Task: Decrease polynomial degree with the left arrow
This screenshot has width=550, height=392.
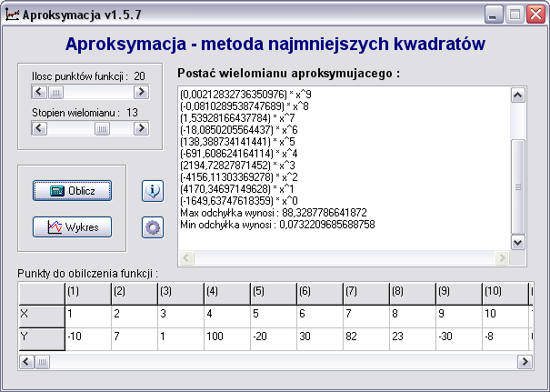Action: coord(38,128)
